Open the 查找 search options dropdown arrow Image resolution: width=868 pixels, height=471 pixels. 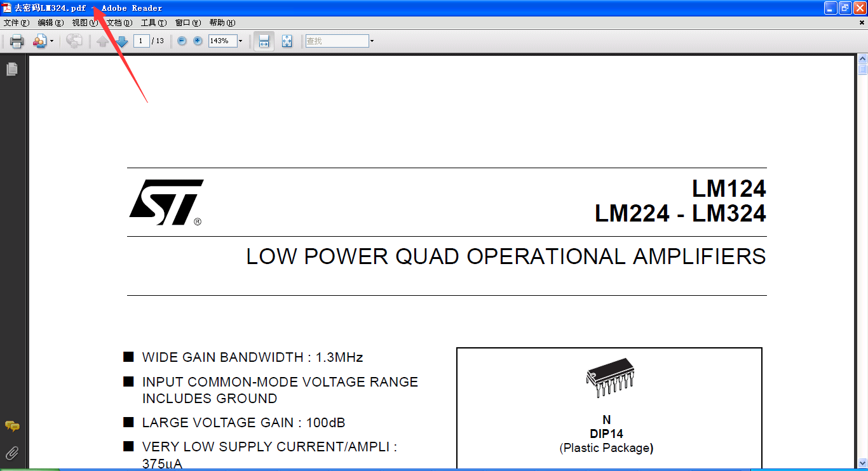[372, 41]
